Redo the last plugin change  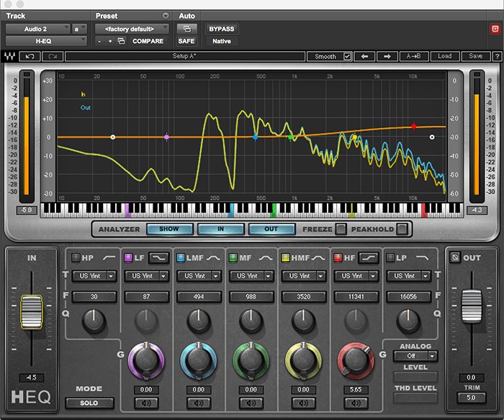[53, 57]
